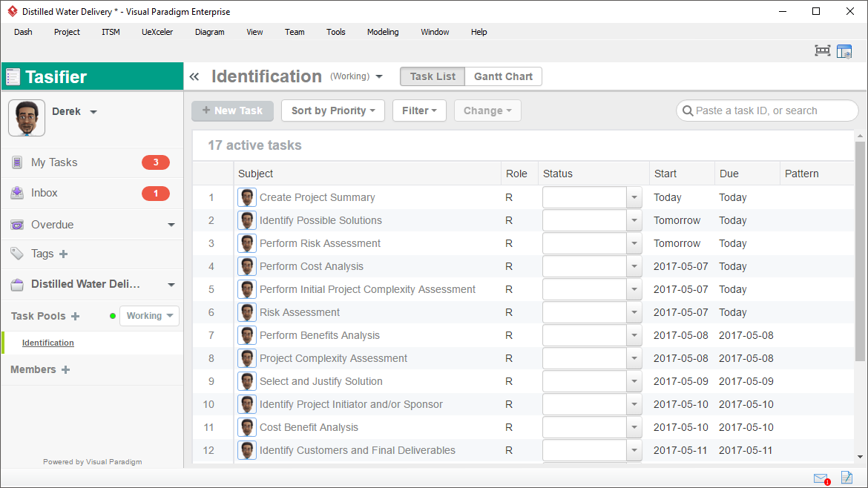Open the (Working) state dropdown beside Identification

pyautogui.click(x=378, y=77)
